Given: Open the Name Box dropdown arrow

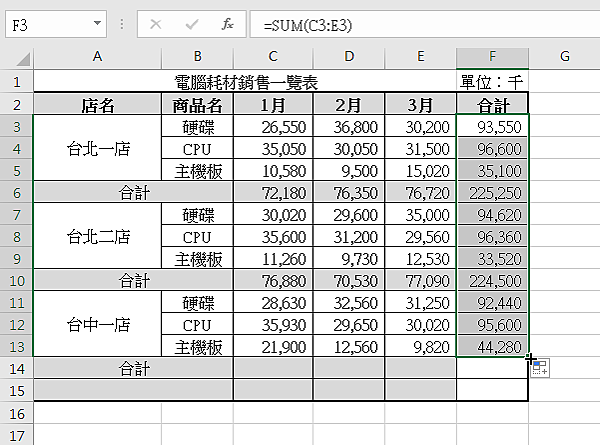Looking at the screenshot, I should click(97, 24).
